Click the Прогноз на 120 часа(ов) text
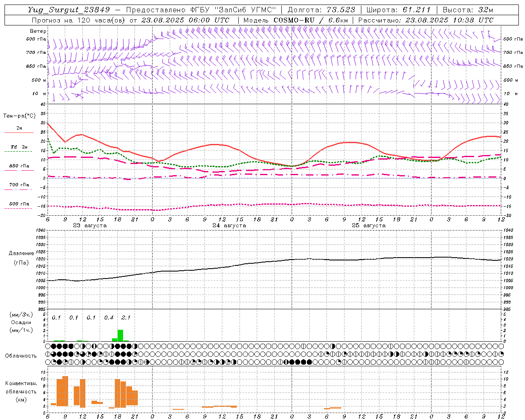 79,20
